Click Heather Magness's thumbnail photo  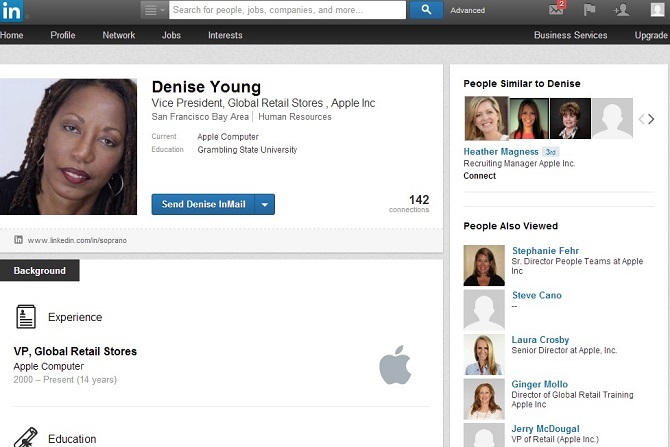pos(486,118)
